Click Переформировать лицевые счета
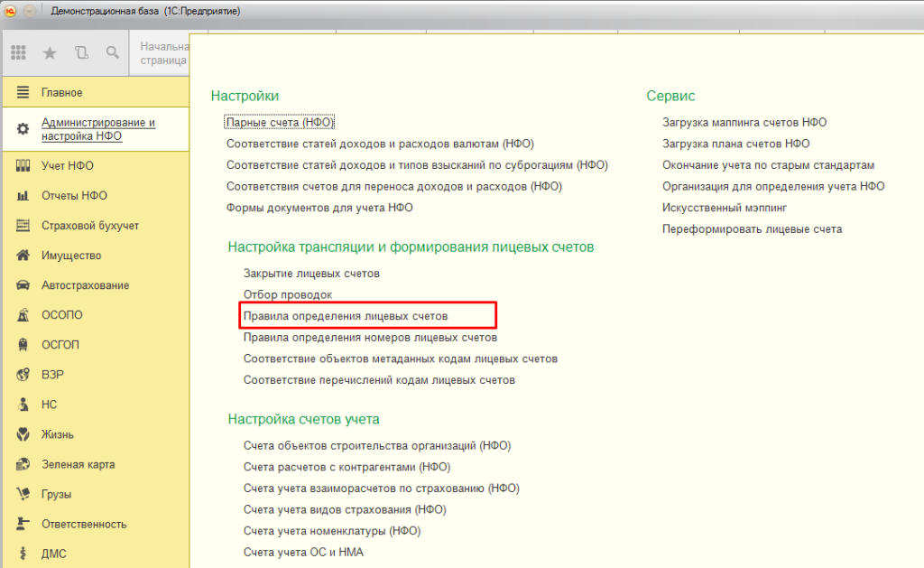The height and width of the screenshot is (568, 924). pos(752,229)
